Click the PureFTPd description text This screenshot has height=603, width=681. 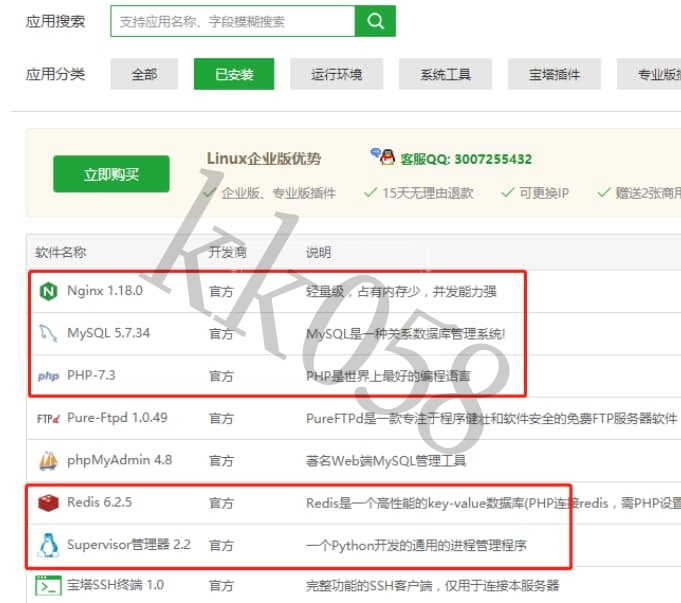491,418
